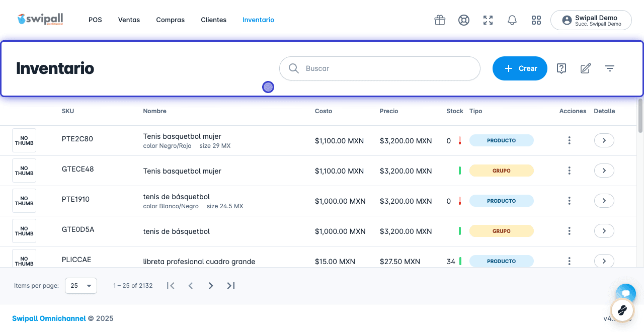Click SKU text PTE2C80

click(77, 139)
